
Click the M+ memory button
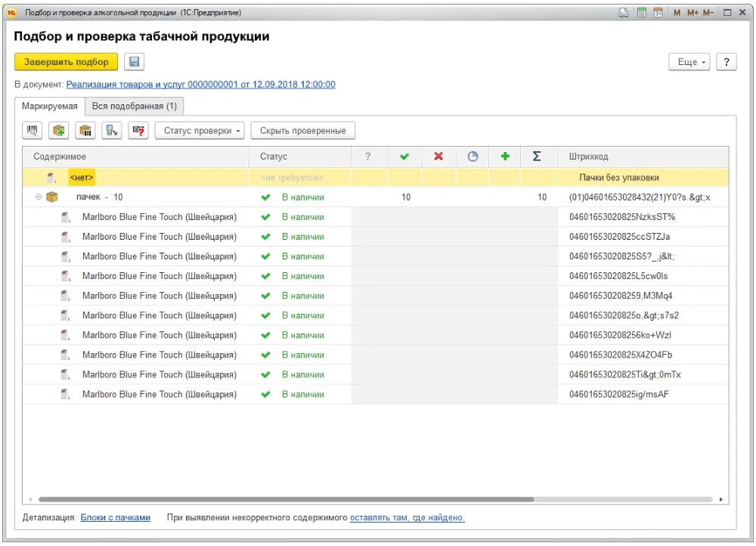pyautogui.click(x=692, y=13)
